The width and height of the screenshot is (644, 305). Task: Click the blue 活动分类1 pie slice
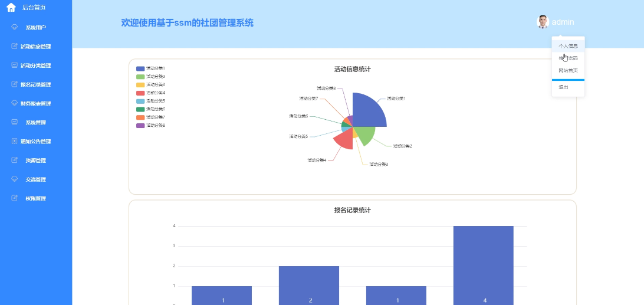(367, 111)
